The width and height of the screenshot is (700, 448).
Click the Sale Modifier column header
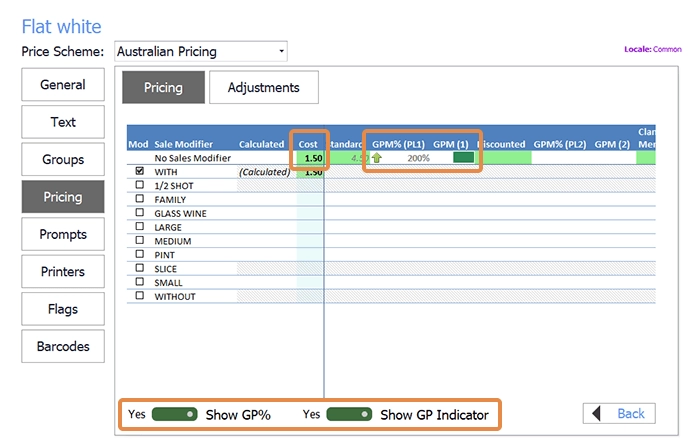pos(183,144)
